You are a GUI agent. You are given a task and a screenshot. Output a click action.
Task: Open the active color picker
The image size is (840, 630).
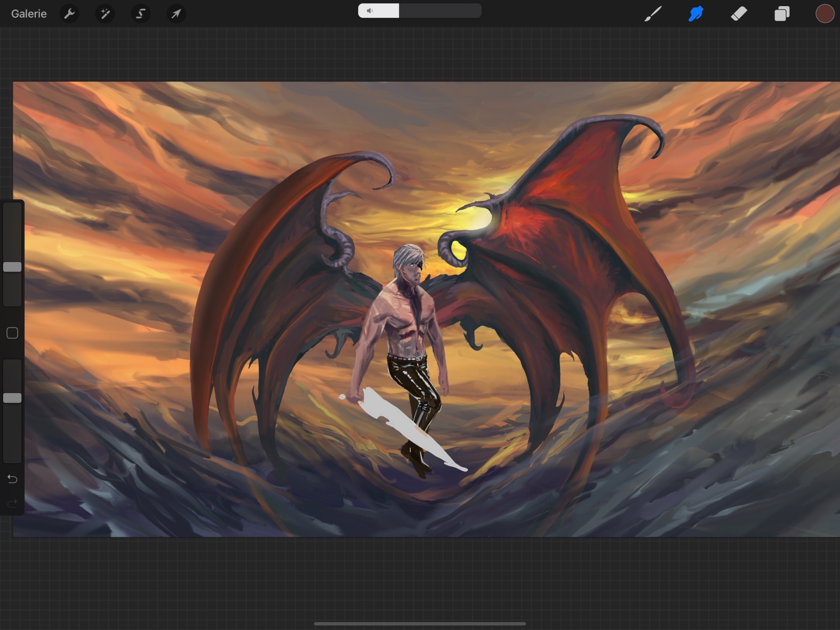(824, 14)
